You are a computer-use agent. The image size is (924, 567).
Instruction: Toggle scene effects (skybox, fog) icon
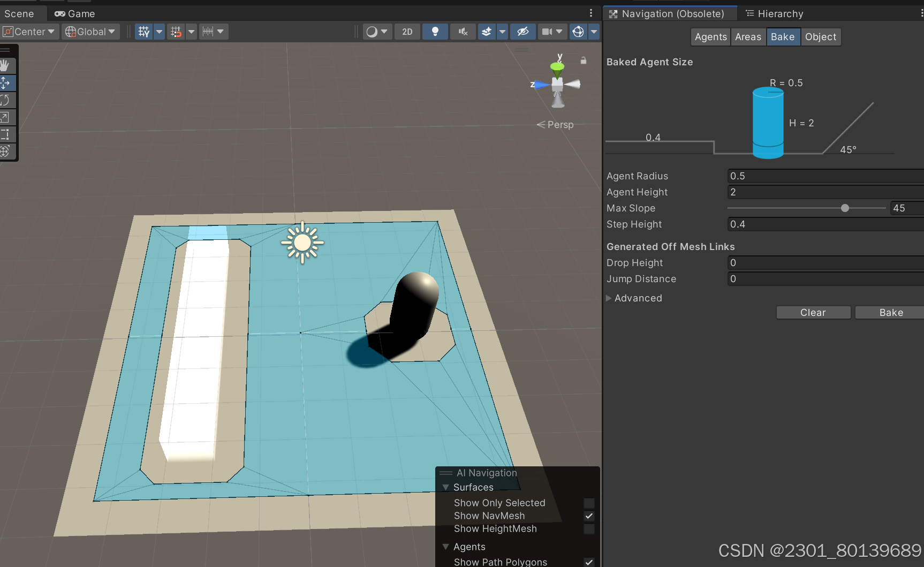487,32
